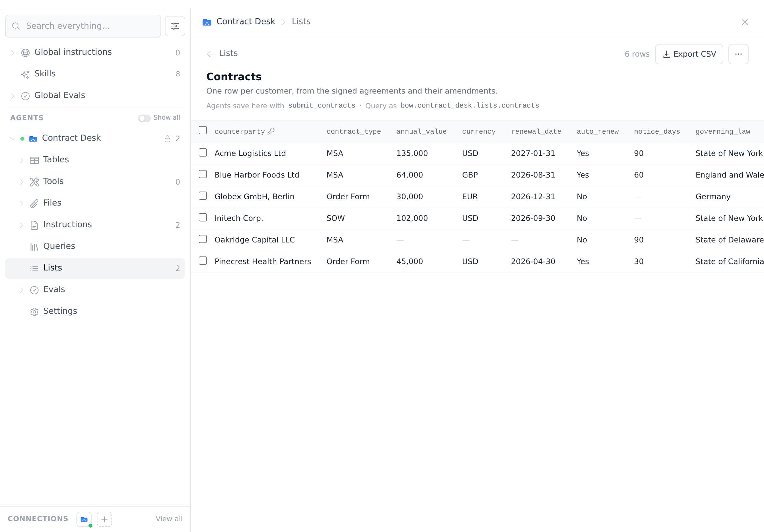Click View all connections link
The image size is (764, 532).
click(169, 518)
